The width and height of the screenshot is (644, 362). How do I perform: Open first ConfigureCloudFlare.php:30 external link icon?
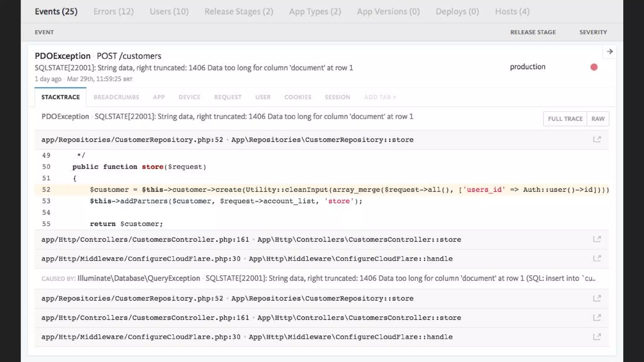pyautogui.click(x=597, y=258)
